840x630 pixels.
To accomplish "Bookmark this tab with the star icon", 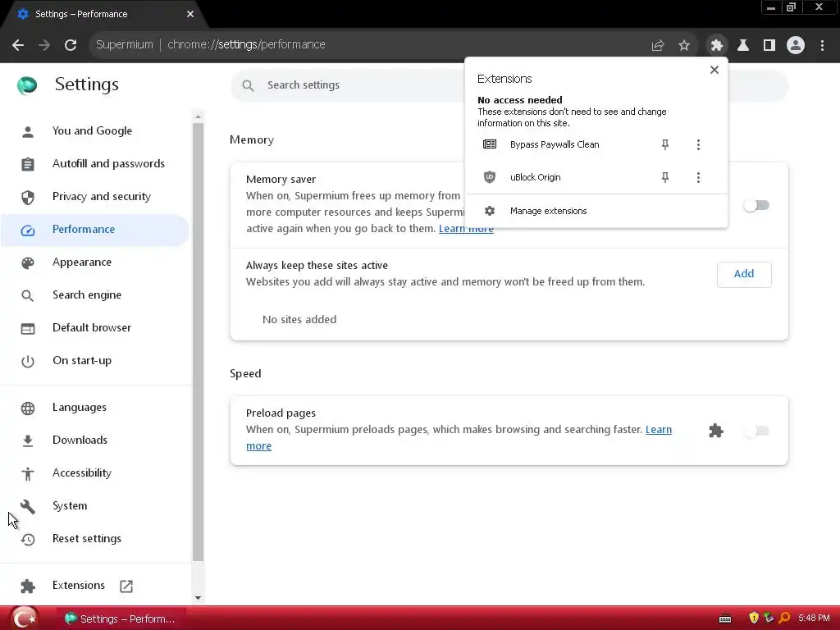I will point(684,46).
